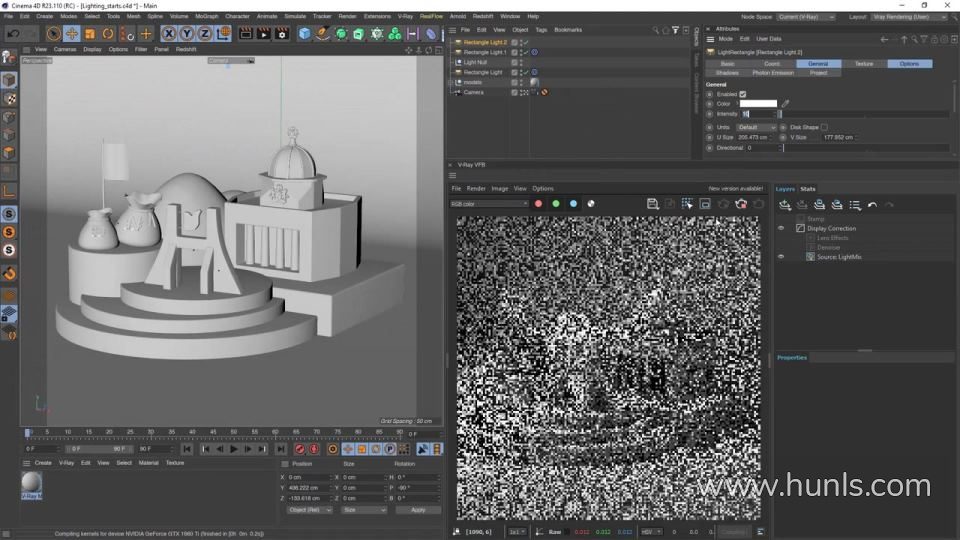Activate the Move tool
The image size is (960, 540).
(x=72, y=34)
